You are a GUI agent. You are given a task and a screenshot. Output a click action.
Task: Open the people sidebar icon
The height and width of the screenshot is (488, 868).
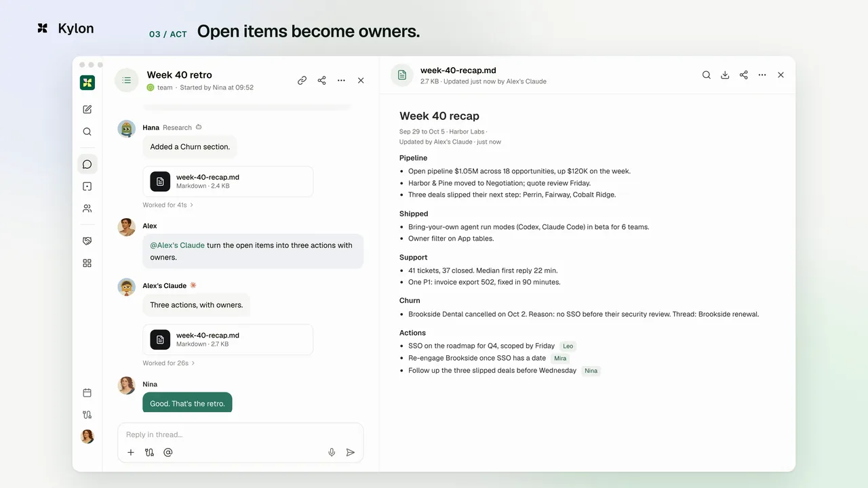(87, 209)
